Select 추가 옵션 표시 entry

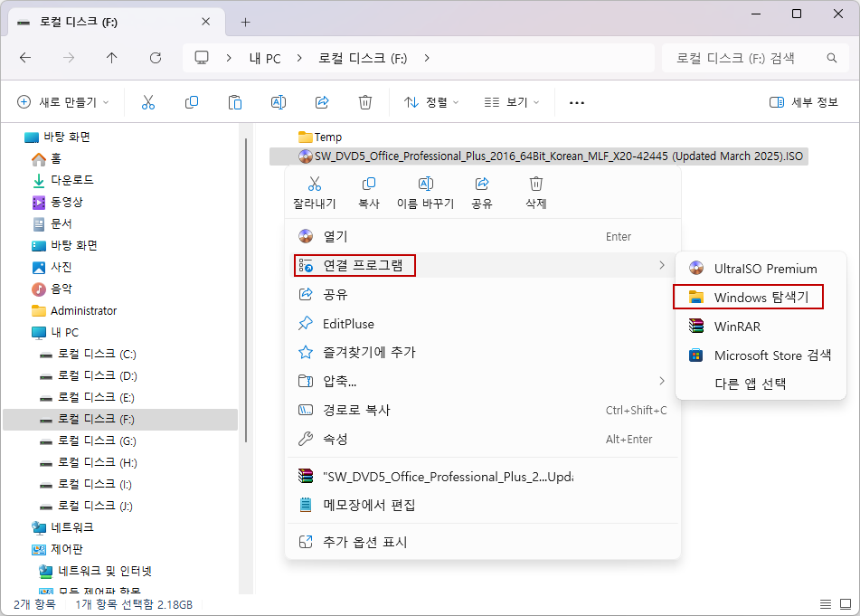pyautogui.click(x=483, y=542)
